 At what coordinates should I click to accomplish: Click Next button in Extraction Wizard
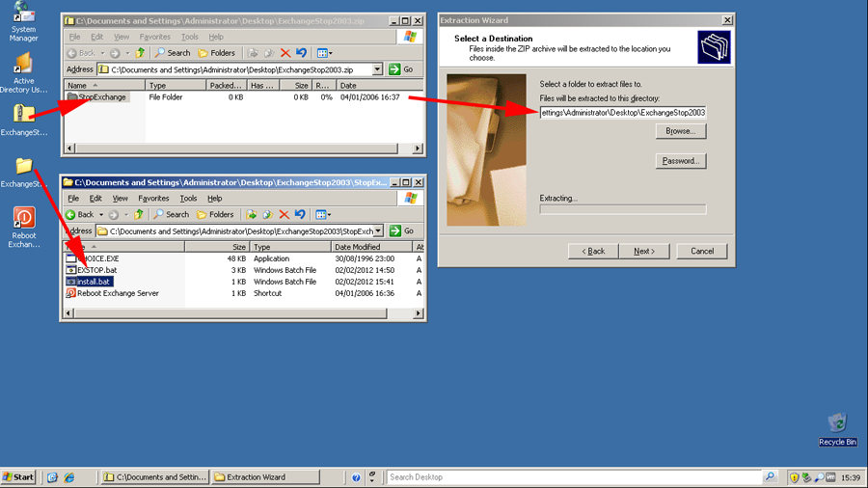[x=644, y=251]
